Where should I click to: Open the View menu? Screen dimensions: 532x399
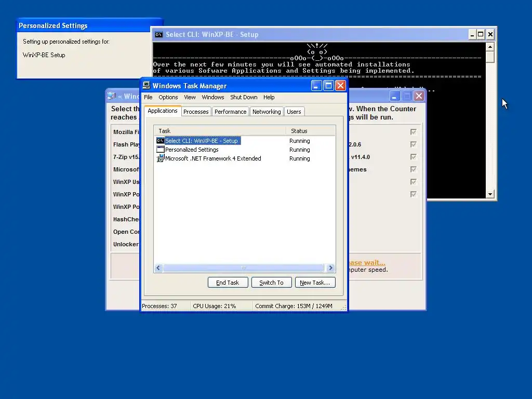point(190,97)
